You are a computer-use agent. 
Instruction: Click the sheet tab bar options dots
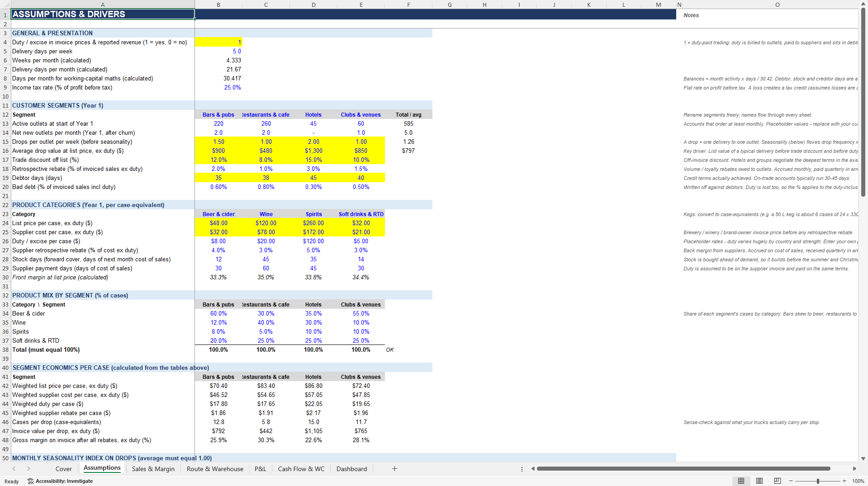(522, 469)
